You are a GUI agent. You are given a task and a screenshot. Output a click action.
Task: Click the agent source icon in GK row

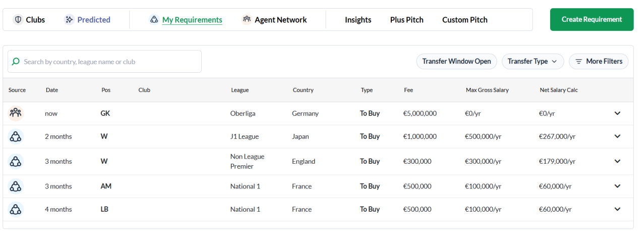pyautogui.click(x=16, y=113)
